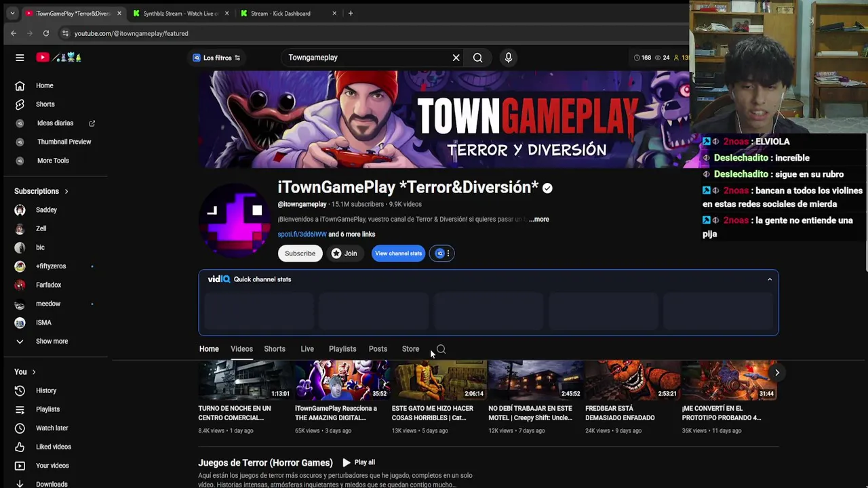The image size is (868, 488).
Task: Open Juegos de Terror (Horror Games) playlist title
Action: [265, 463]
